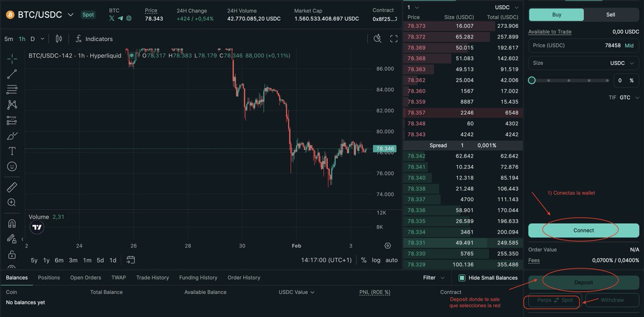Open USDC Value column dropdown
The height and width of the screenshot is (317, 644).
(x=296, y=292)
